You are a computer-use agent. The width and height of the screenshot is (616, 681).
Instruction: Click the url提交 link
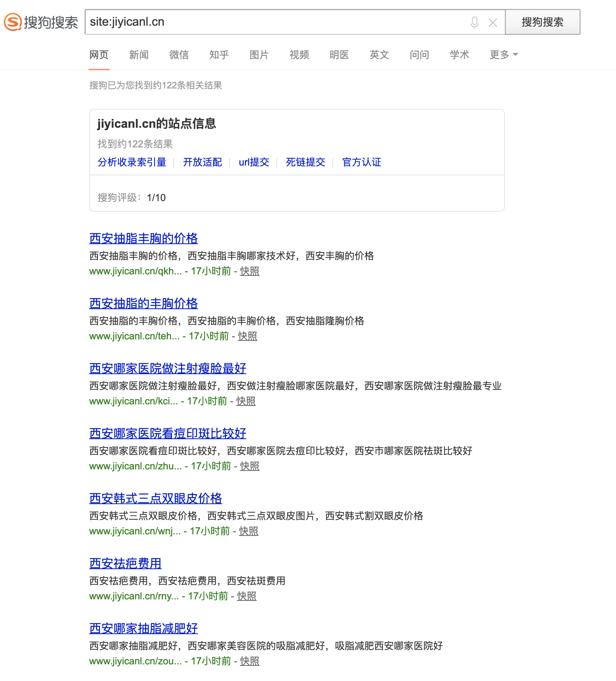coord(254,162)
